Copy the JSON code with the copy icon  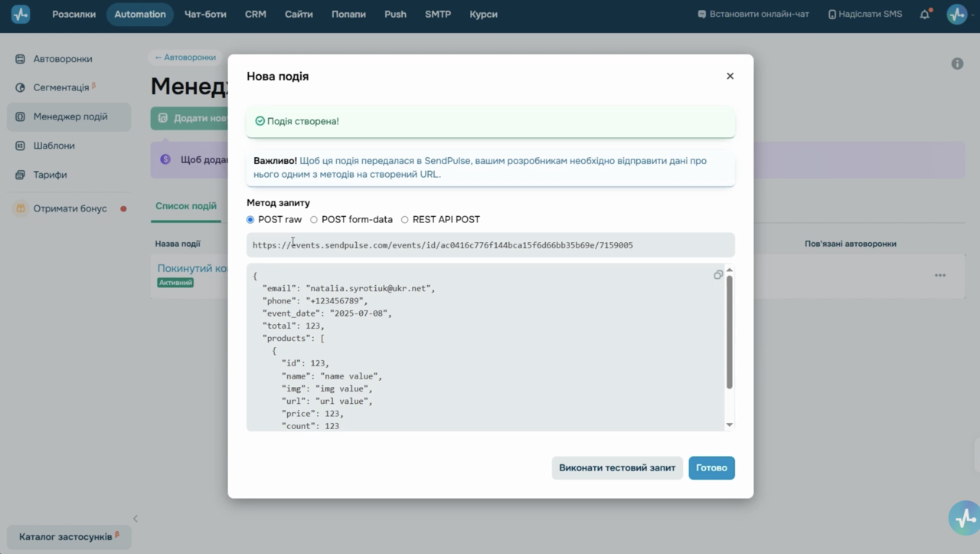pos(718,275)
